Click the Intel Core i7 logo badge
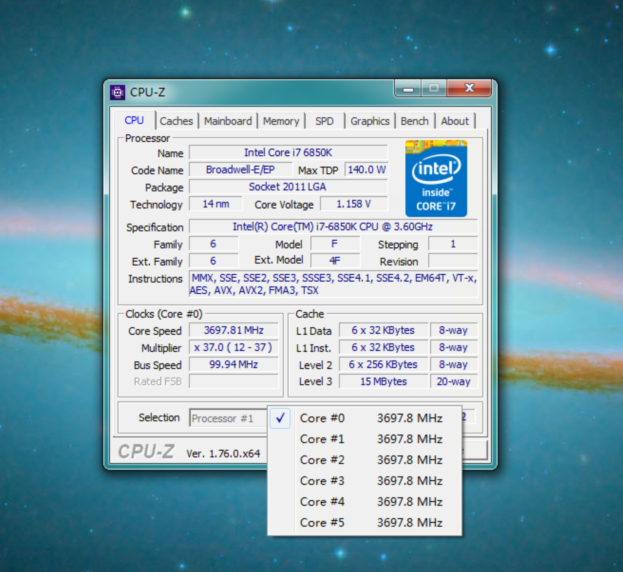This screenshot has width=623, height=572. tap(437, 176)
